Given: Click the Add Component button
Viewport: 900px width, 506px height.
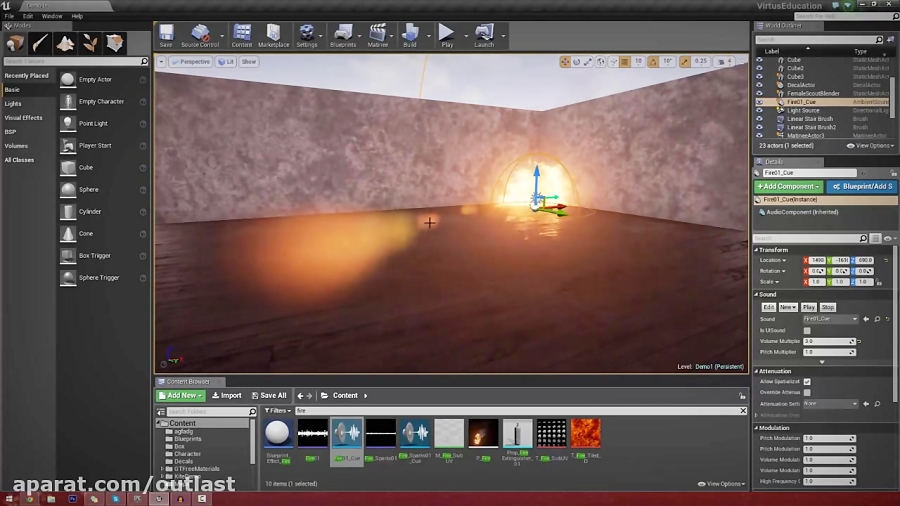Looking at the screenshot, I should point(788,186).
